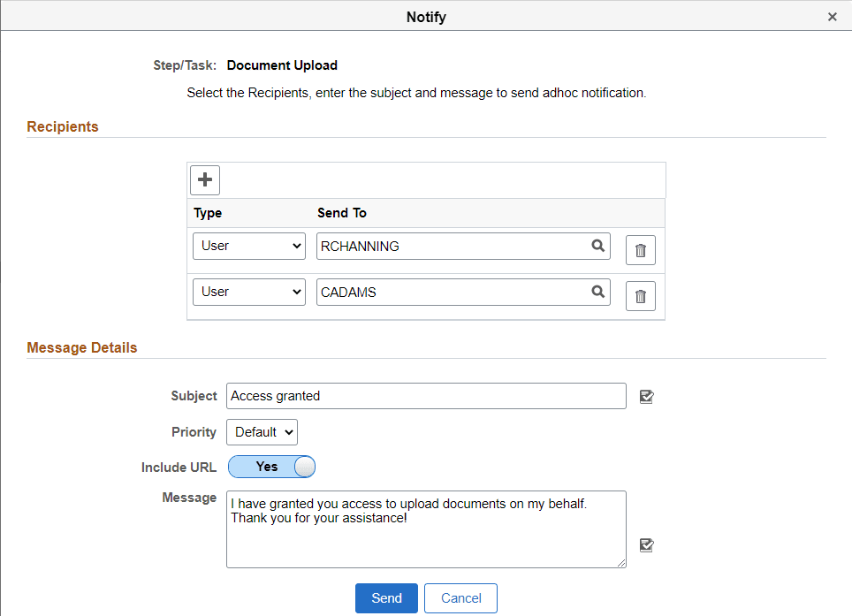Image resolution: width=852 pixels, height=616 pixels.
Task: Open the Priority dropdown
Action: (262, 431)
